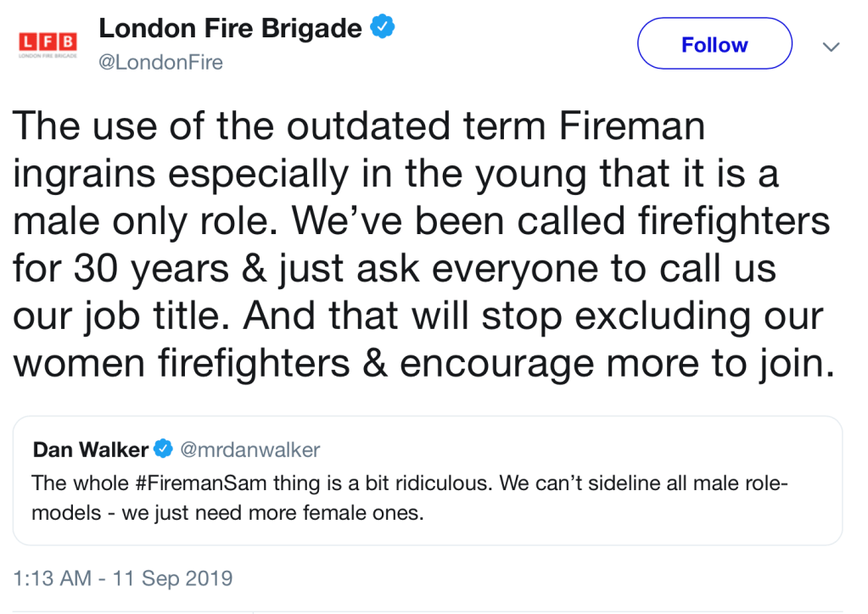Click the '1:13 AM' tweet time

tap(52, 578)
